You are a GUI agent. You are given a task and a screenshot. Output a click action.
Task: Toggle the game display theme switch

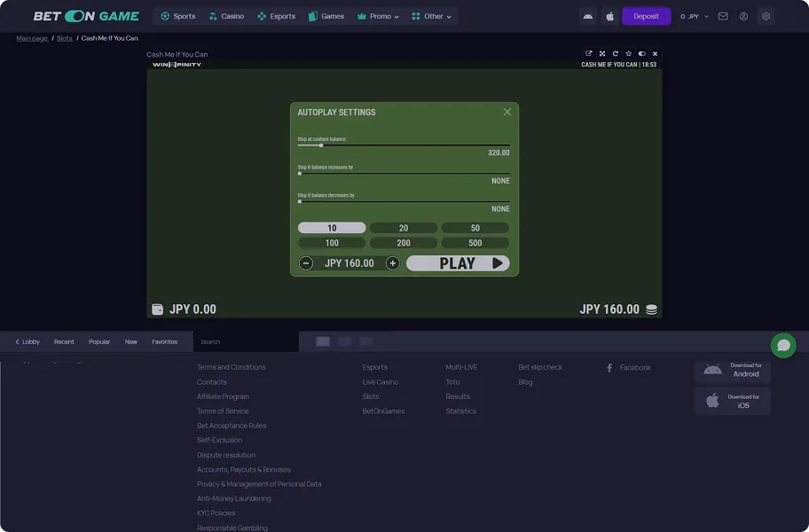tap(641, 53)
